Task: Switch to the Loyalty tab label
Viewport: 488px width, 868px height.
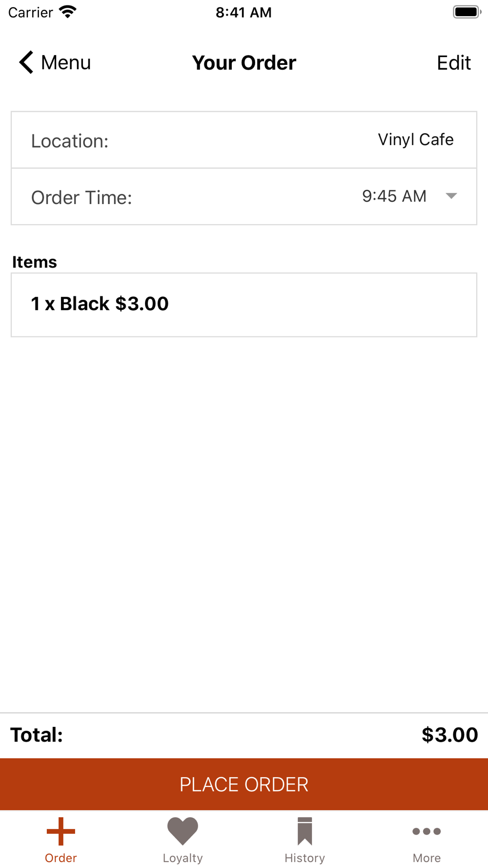Action: coord(183,858)
